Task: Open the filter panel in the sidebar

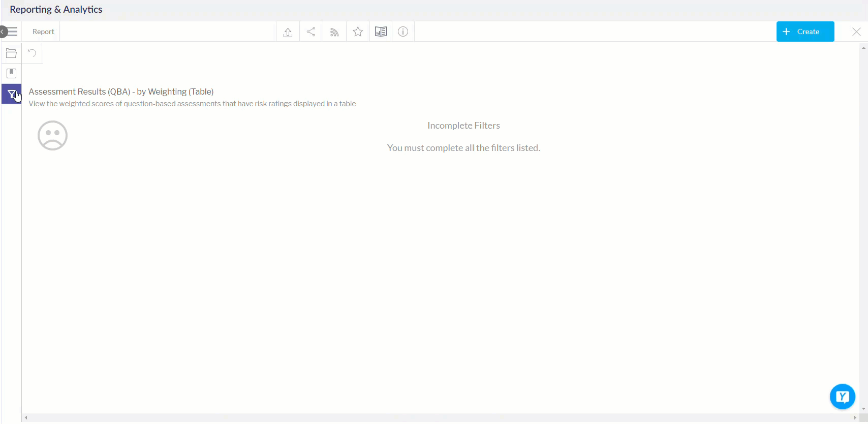Action: pos(11,94)
